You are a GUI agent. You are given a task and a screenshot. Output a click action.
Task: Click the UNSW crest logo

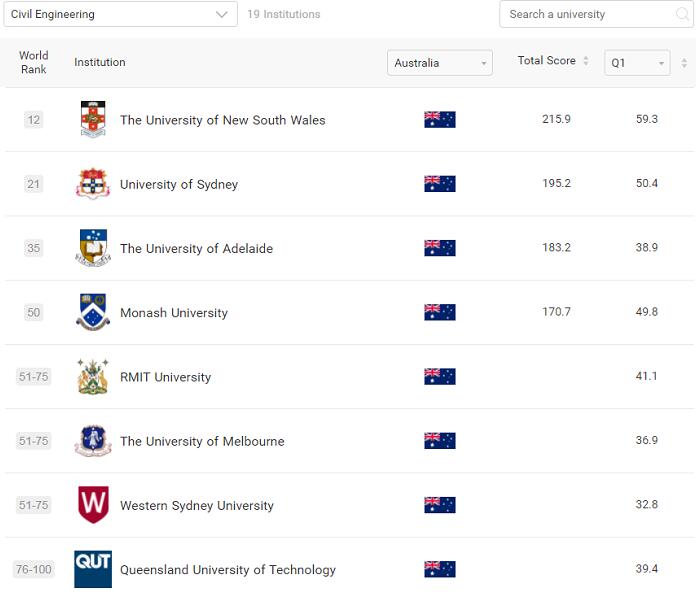[93, 120]
